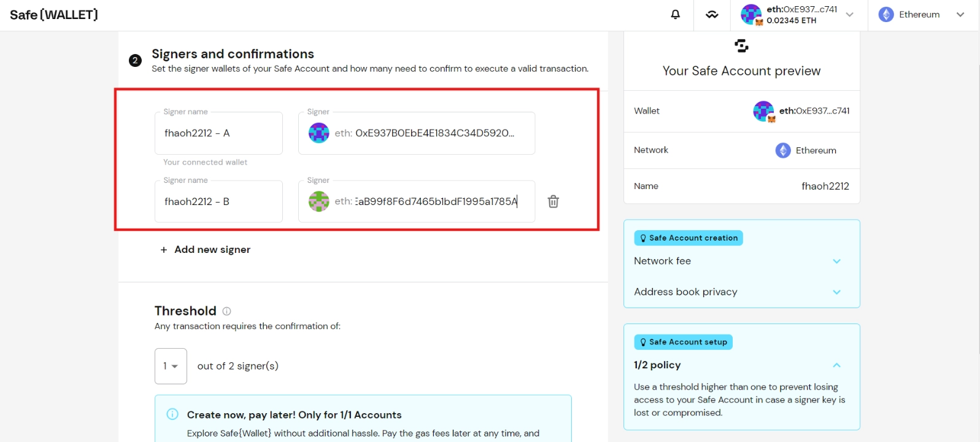Click the lightbulb icon in Safe Account setup tag
Screen dimensions: 980x442
pyautogui.click(x=643, y=343)
